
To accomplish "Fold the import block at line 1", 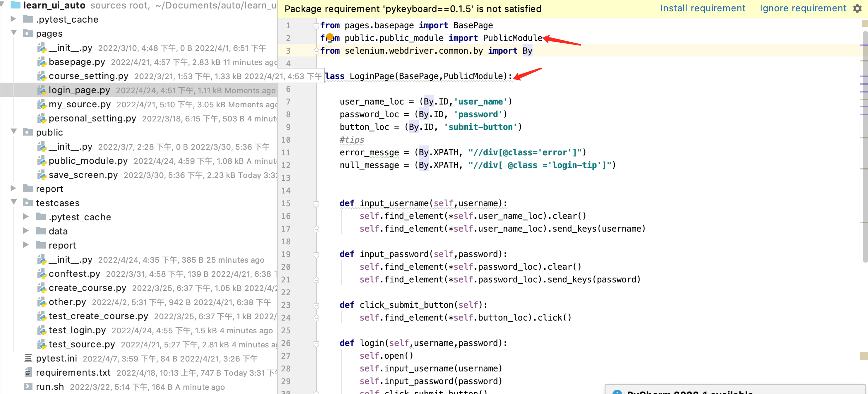I will (x=316, y=25).
